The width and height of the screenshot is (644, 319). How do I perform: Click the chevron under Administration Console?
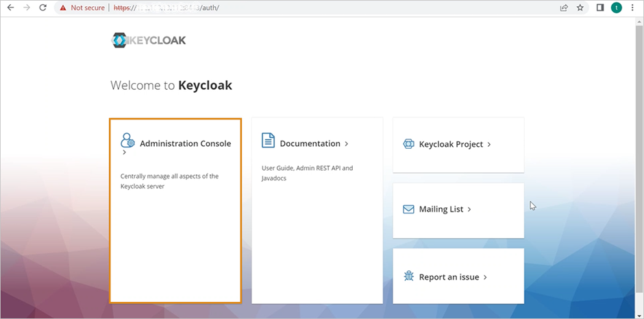click(x=124, y=153)
